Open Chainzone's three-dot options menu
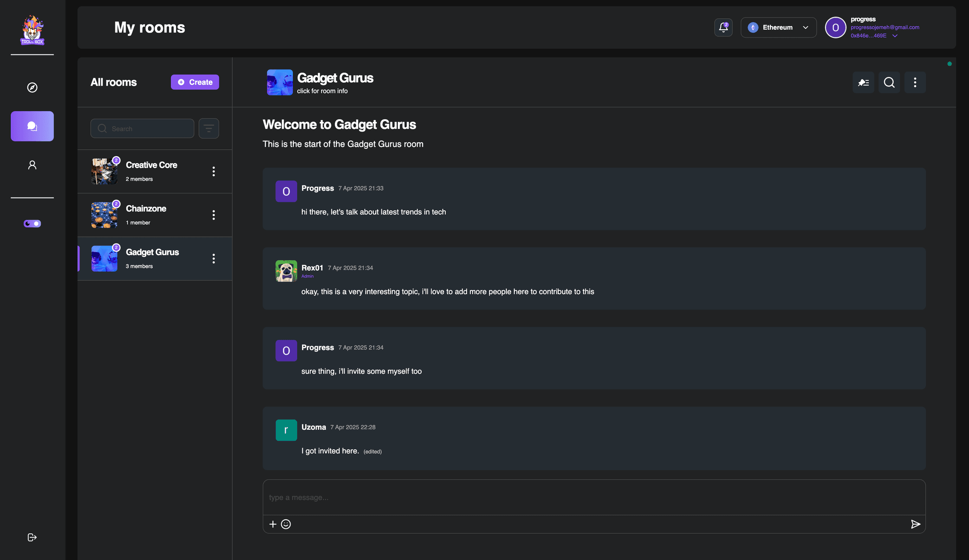 tap(214, 215)
